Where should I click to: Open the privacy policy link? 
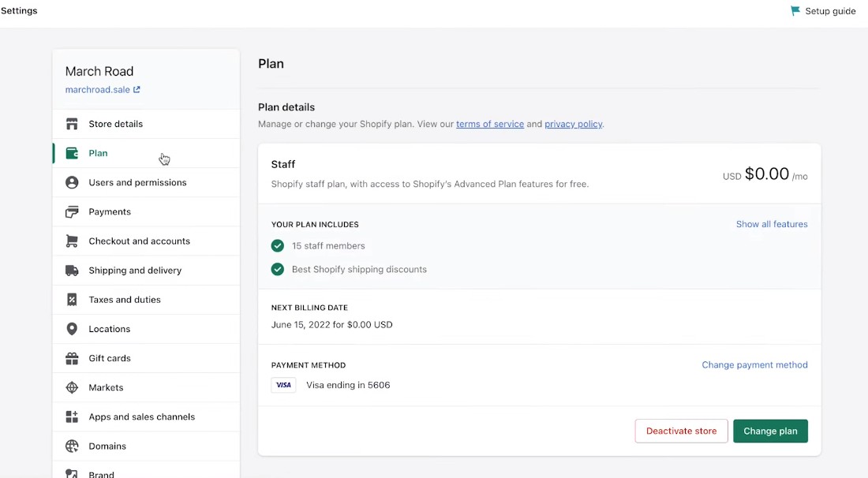pyautogui.click(x=574, y=124)
